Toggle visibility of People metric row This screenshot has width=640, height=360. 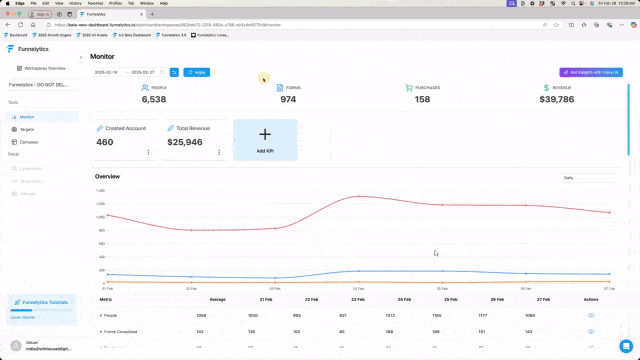[x=591, y=316]
